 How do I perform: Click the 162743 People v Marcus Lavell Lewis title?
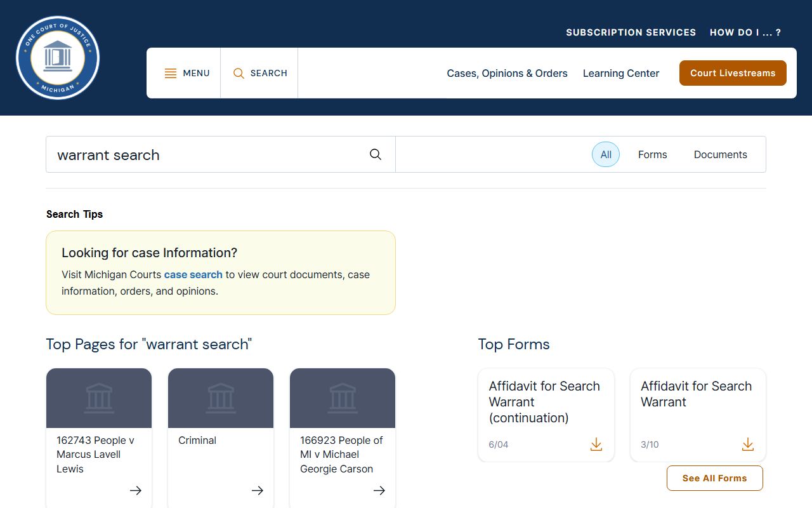tap(95, 455)
